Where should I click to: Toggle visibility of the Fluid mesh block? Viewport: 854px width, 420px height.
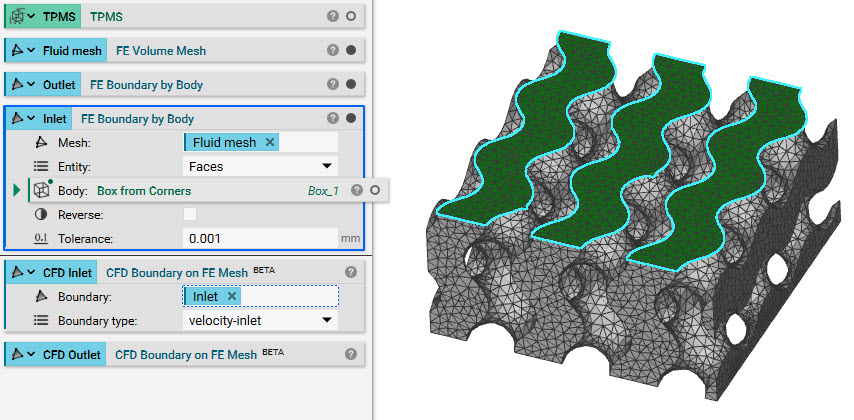(351, 50)
